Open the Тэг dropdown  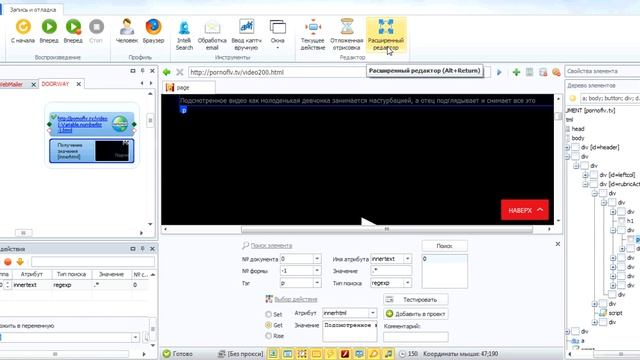317,282
